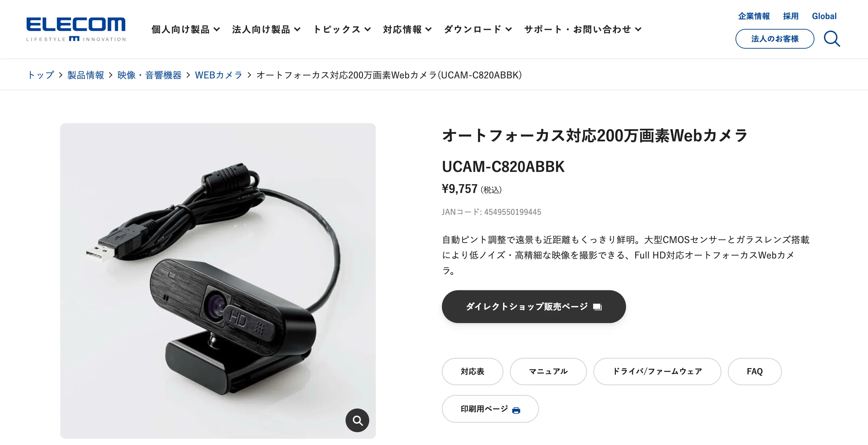The image size is (868, 445).
Task: Click the ELECOM logo
Action: [76, 29]
